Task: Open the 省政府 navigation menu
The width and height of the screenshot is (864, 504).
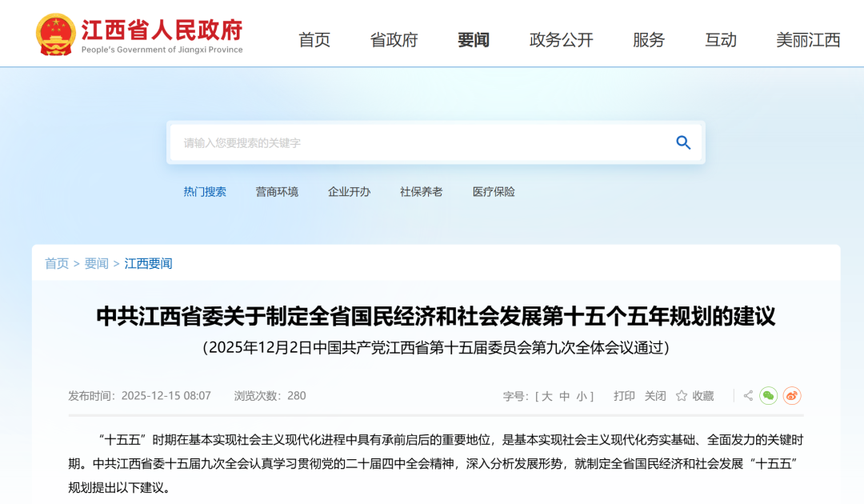Action: pyautogui.click(x=394, y=40)
